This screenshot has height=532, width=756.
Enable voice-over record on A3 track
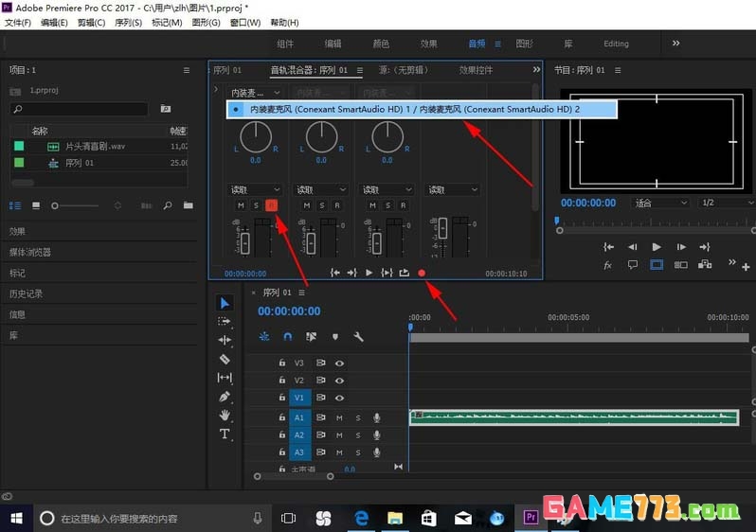point(377,452)
